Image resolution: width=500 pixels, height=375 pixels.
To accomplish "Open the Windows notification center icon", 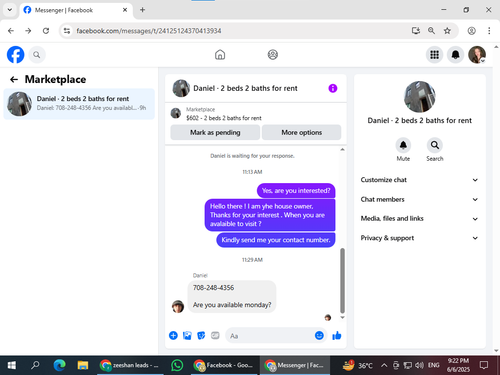I will click(x=484, y=365).
